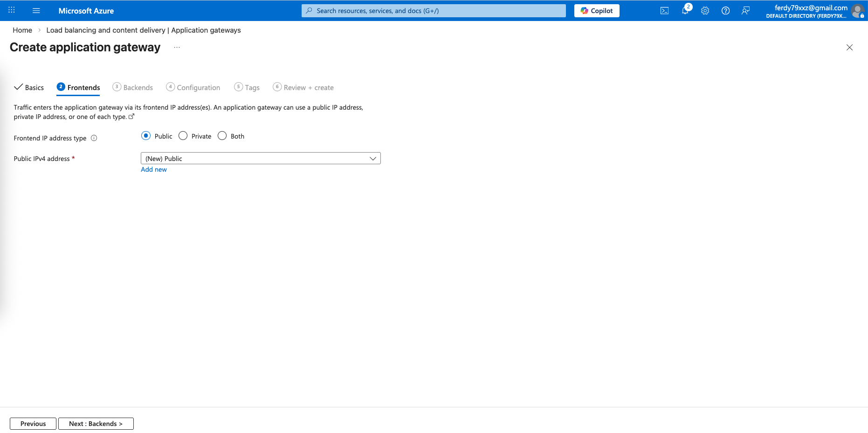Screen dimensions: 868x433
Task: Choose the Both frontend IP option
Action: tap(222, 136)
